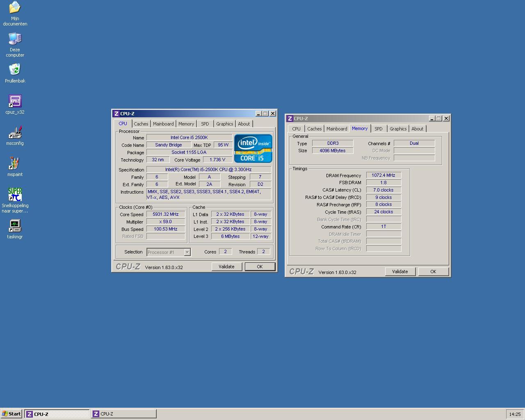Click OK button in CPU window
This screenshot has width=525, height=420.
(260, 267)
